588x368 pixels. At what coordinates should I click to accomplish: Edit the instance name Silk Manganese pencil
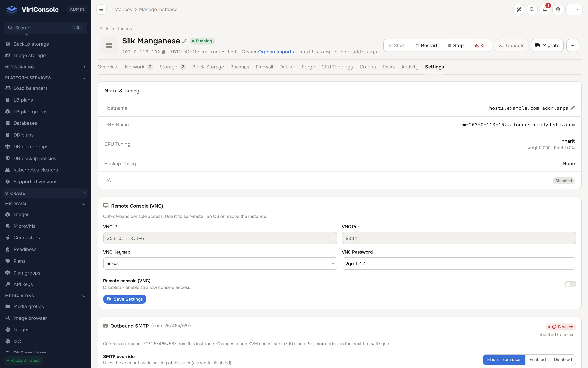pyautogui.click(x=184, y=41)
